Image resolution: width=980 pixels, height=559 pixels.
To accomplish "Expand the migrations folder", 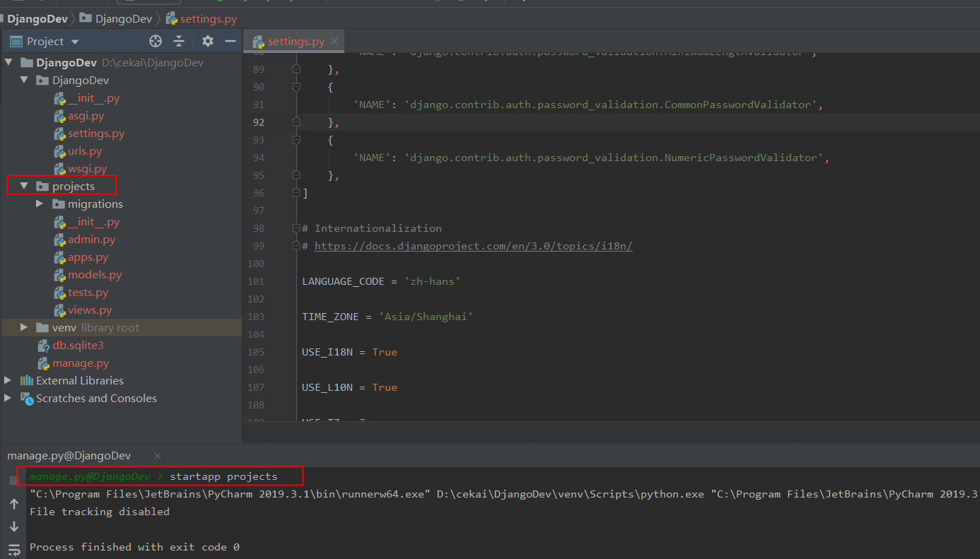I will 40,204.
